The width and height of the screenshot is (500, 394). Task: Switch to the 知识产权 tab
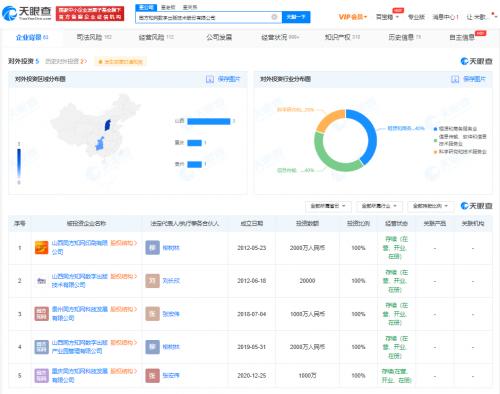pyautogui.click(x=342, y=37)
